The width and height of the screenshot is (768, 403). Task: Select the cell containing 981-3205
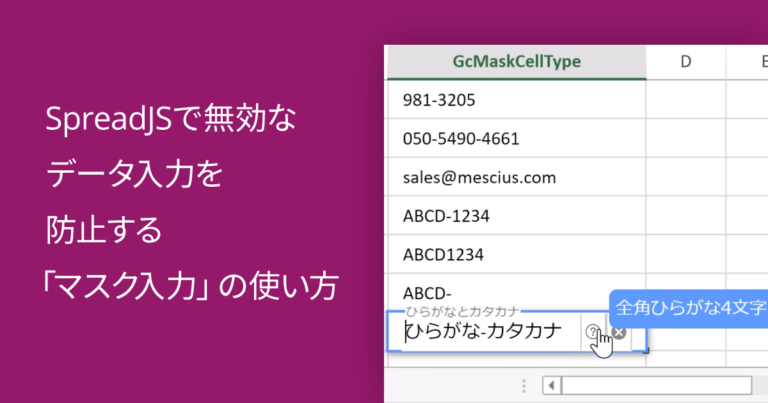pos(517,99)
